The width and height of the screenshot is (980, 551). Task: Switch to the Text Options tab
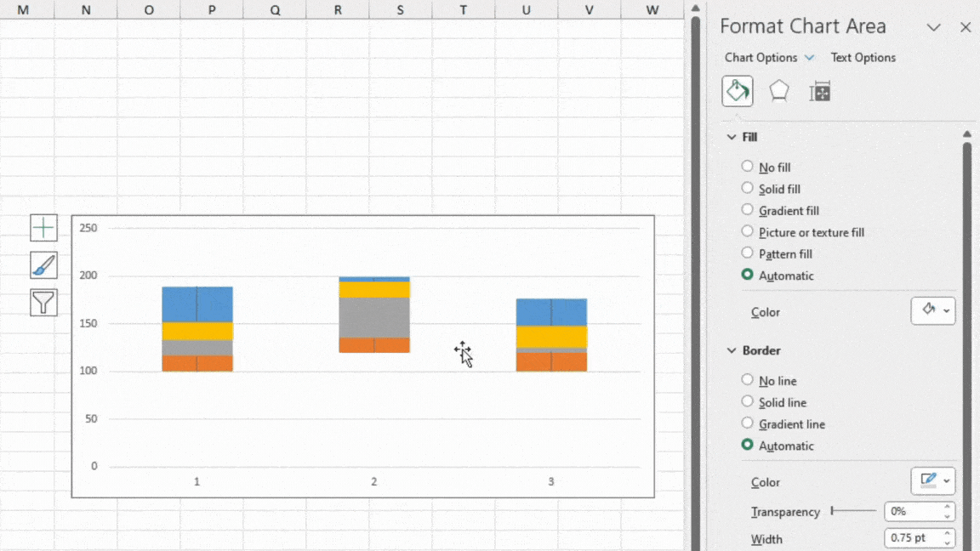coord(863,57)
